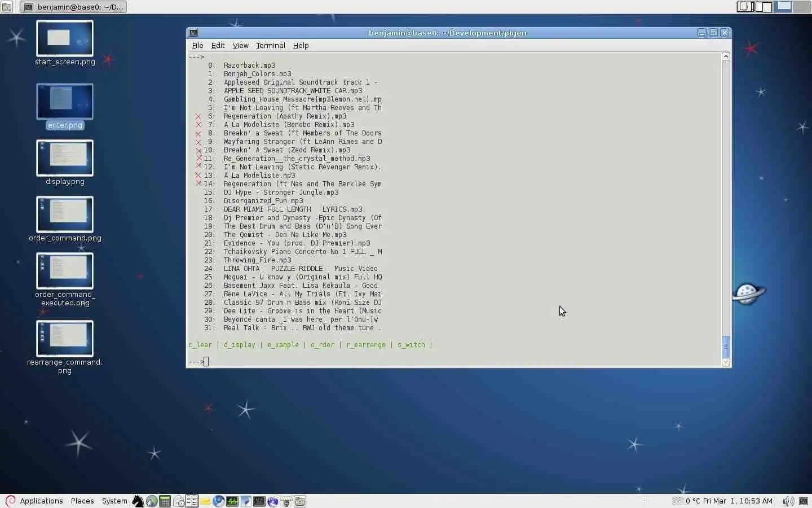This screenshot has width=812, height=508.
Task: Open the document with clock launcher icon
Action: 178,501
